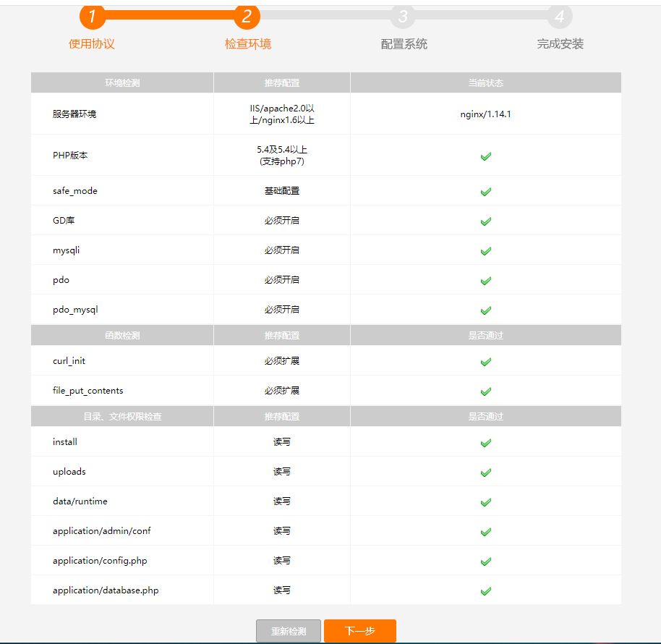Click the green checkmark in the pdo_mysql row

[x=486, y=310]
